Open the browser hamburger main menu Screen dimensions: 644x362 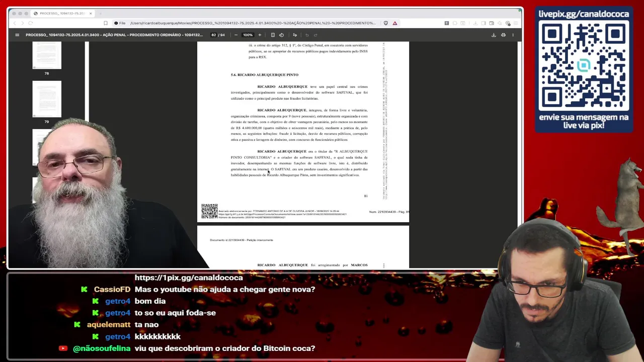(516, 23)
